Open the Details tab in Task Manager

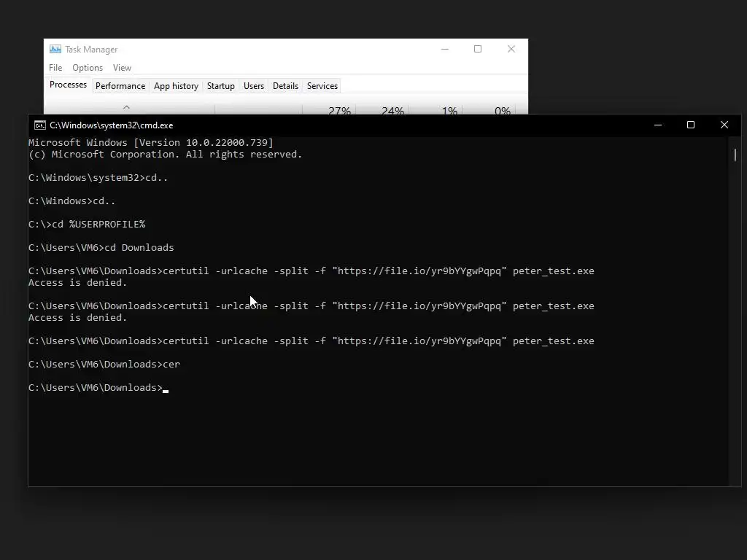[x=285, y=86]
